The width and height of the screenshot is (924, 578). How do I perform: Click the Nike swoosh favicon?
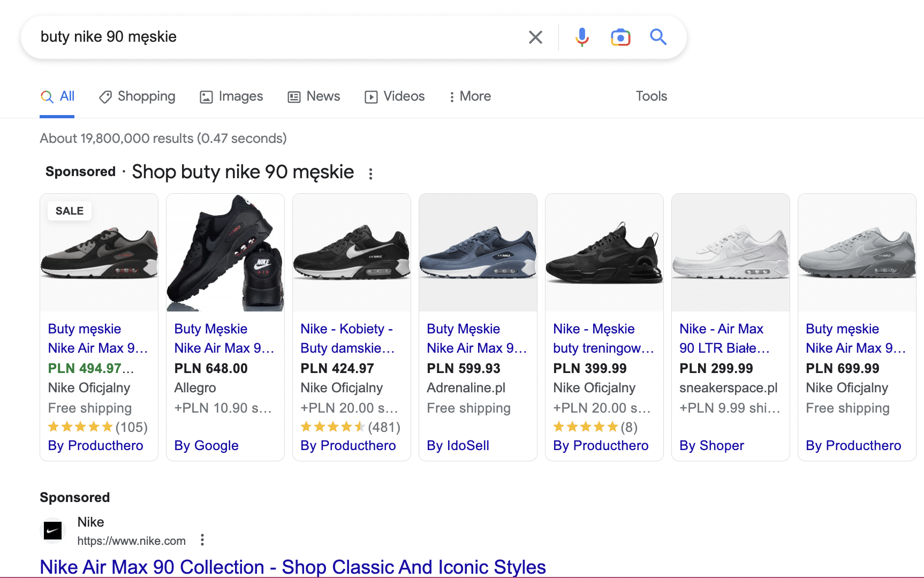tap(52, 531)
